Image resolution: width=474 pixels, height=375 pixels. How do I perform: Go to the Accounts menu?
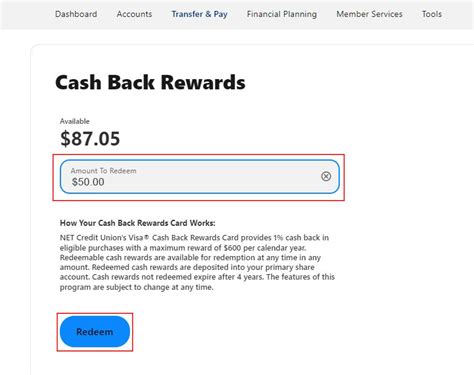tap(134, 14)
